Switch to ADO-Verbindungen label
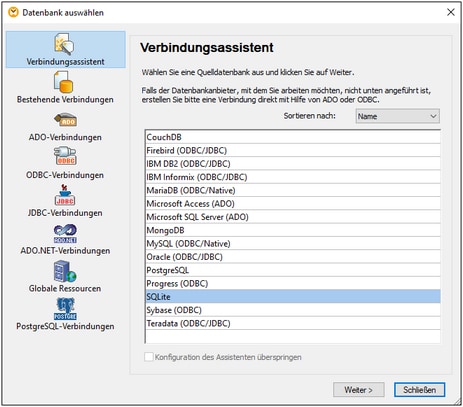The image size is (463, 407). tap(65, 137)
